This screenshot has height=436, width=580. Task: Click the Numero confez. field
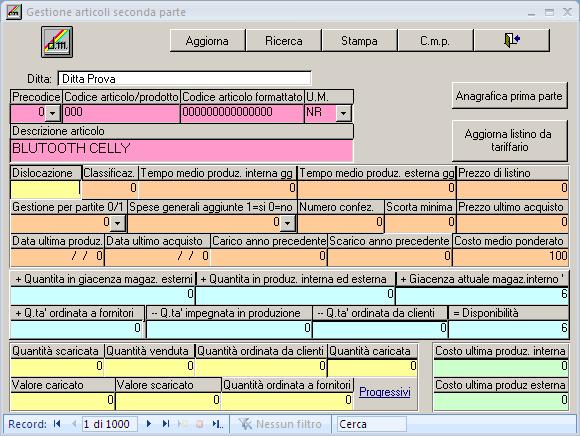[341, 223]
